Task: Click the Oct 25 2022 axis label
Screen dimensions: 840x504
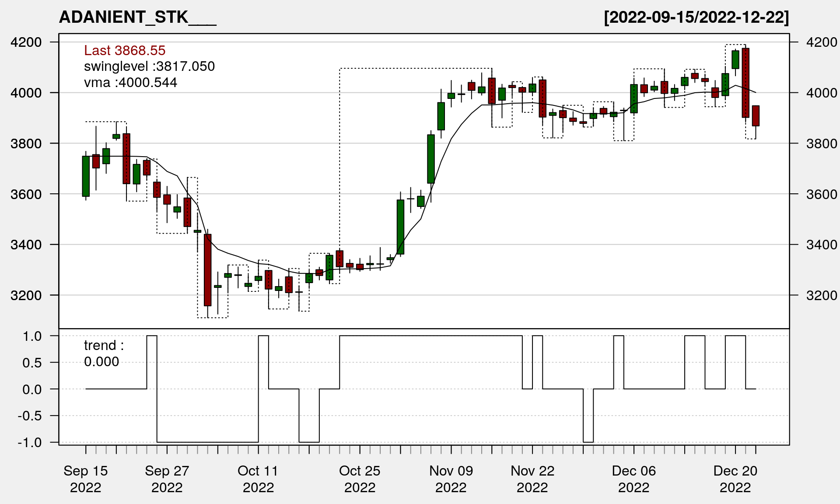Action: [360, 479]
